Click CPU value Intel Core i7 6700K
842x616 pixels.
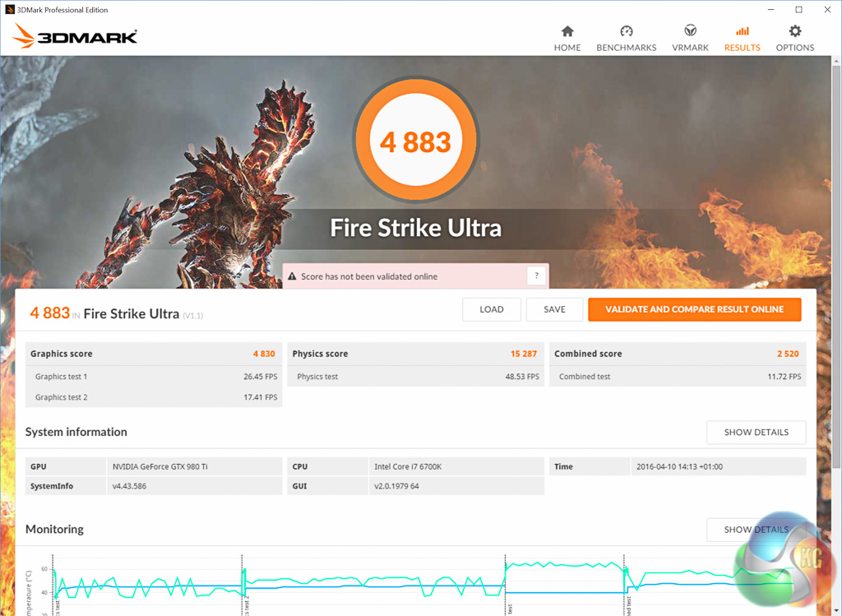point(408,466)
